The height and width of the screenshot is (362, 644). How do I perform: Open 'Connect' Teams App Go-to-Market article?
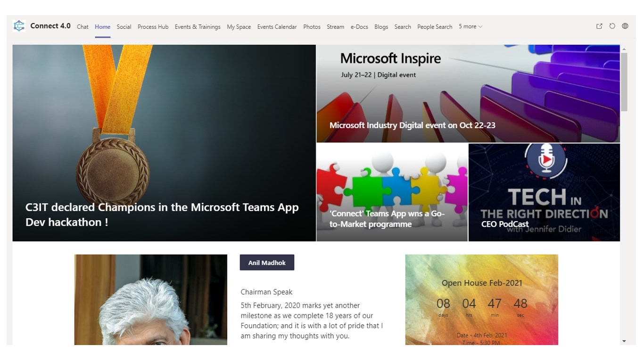387,219
